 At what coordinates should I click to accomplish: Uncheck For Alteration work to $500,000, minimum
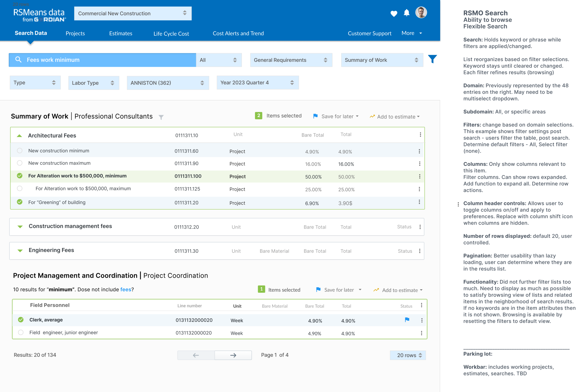(20, 176)
